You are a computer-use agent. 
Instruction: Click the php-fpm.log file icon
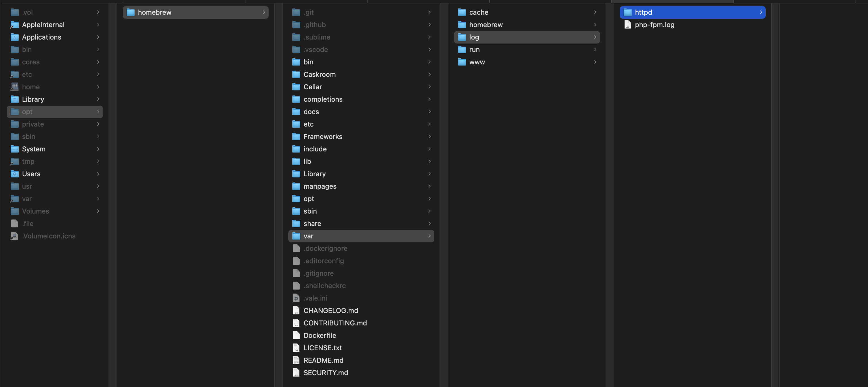pos(627,25)
